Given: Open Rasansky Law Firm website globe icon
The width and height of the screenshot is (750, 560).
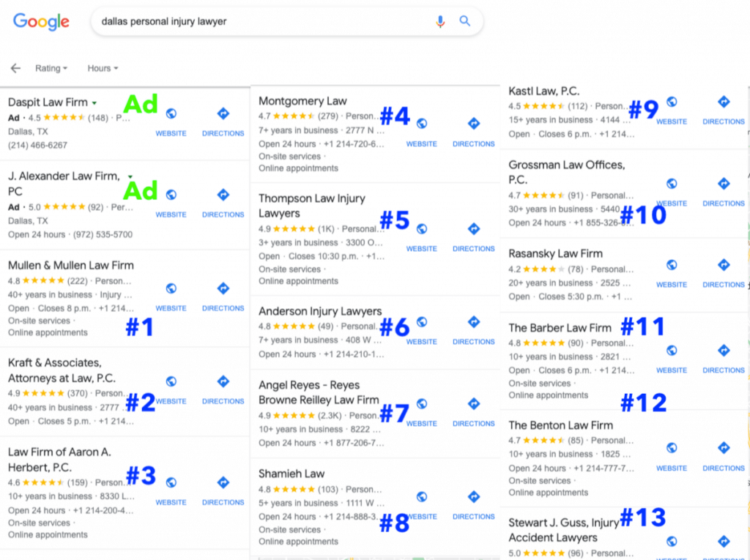Looking at the screenshot, I should (x=672, y=264).
